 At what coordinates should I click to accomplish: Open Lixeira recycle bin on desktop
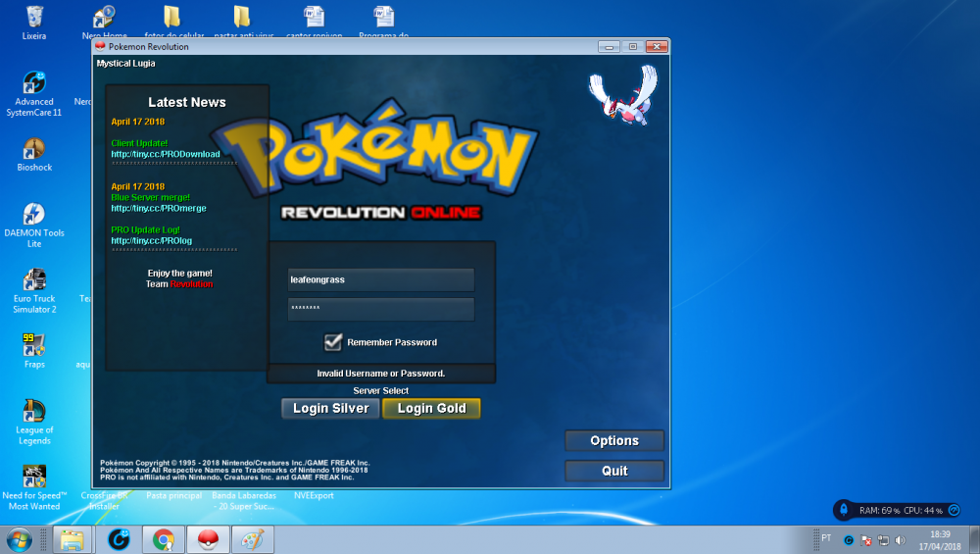34,18
